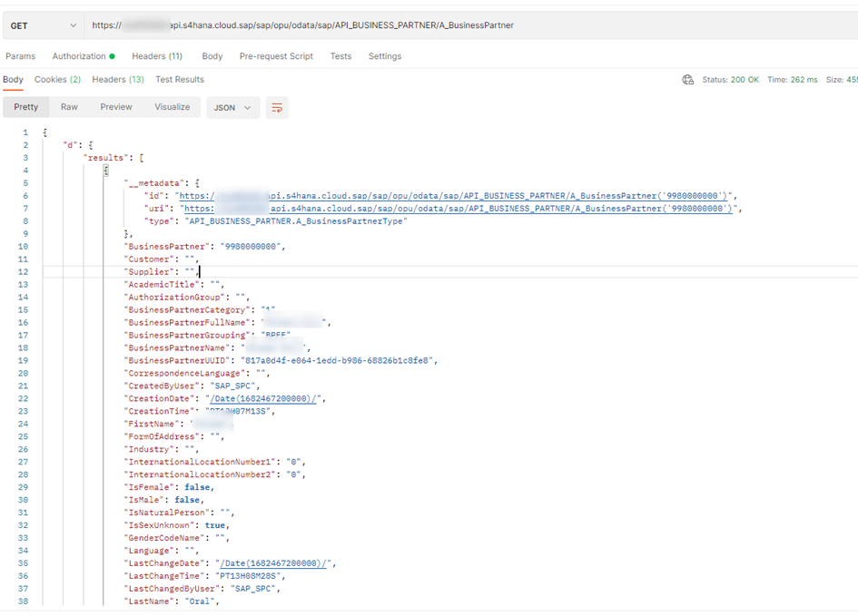The height and width of the screenshot is (616, 858).
Task: Open the Visualize response view
Action: [172, 107]
